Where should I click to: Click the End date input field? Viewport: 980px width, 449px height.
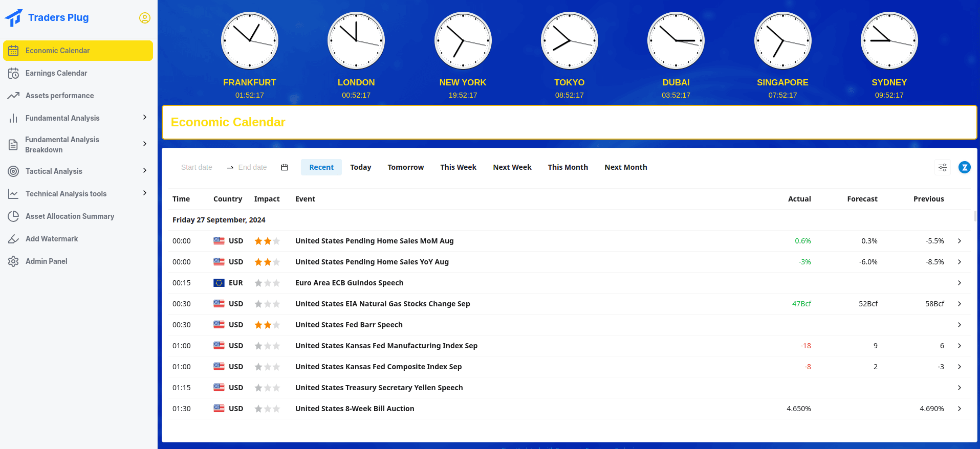pyautogui.click(x=256, y=167)
